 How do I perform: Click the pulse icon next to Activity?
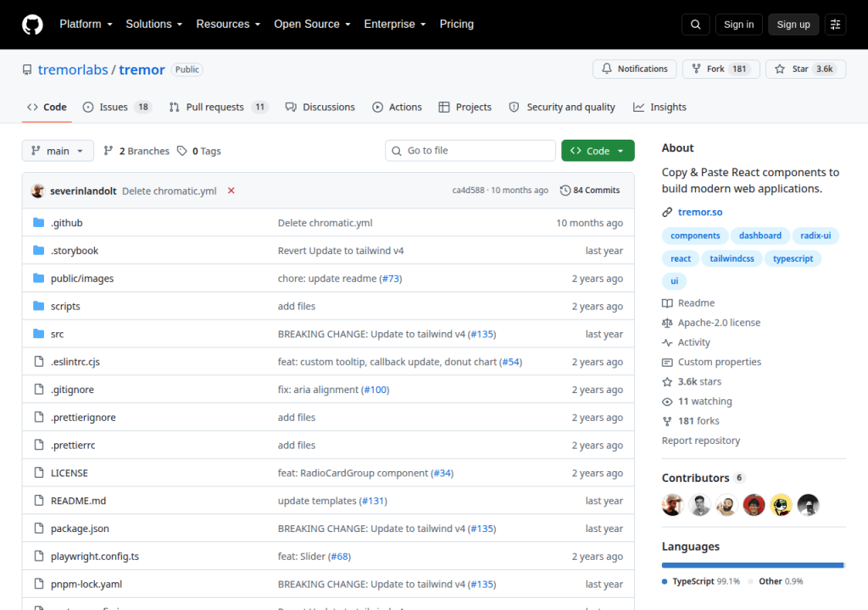coord(667,342)
